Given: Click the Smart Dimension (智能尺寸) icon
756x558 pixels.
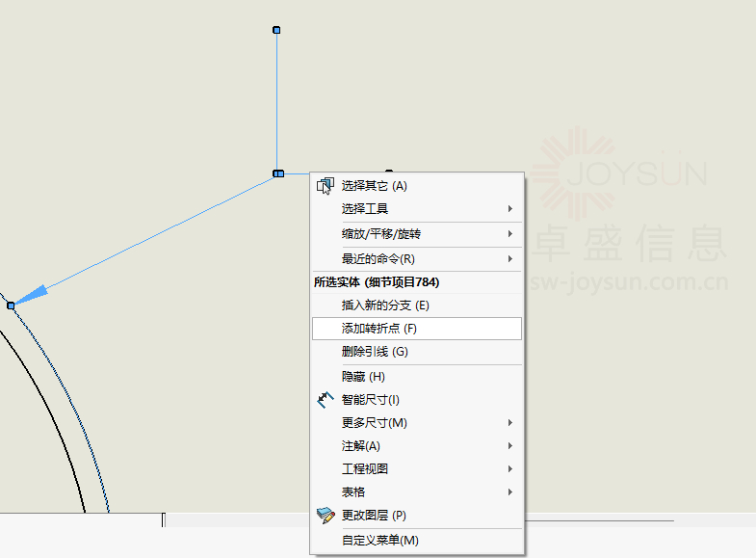Looking at the screenshot, I should (x=325, y=399).
